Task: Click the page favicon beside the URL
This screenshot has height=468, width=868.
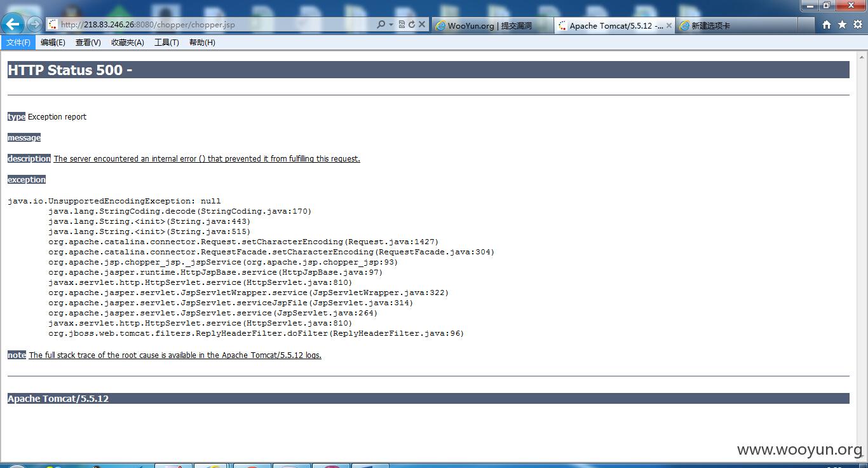Action: tap(53, 25)
